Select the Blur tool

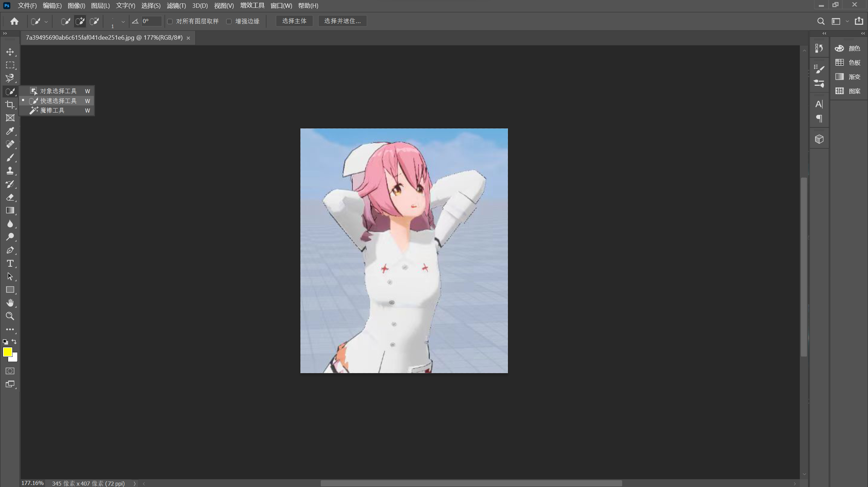point(10,224)
